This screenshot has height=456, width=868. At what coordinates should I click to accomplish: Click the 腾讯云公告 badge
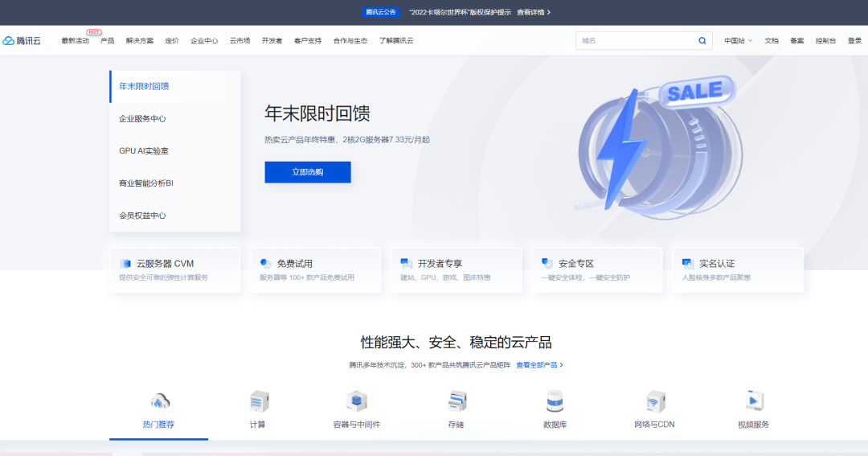(381, 12)
